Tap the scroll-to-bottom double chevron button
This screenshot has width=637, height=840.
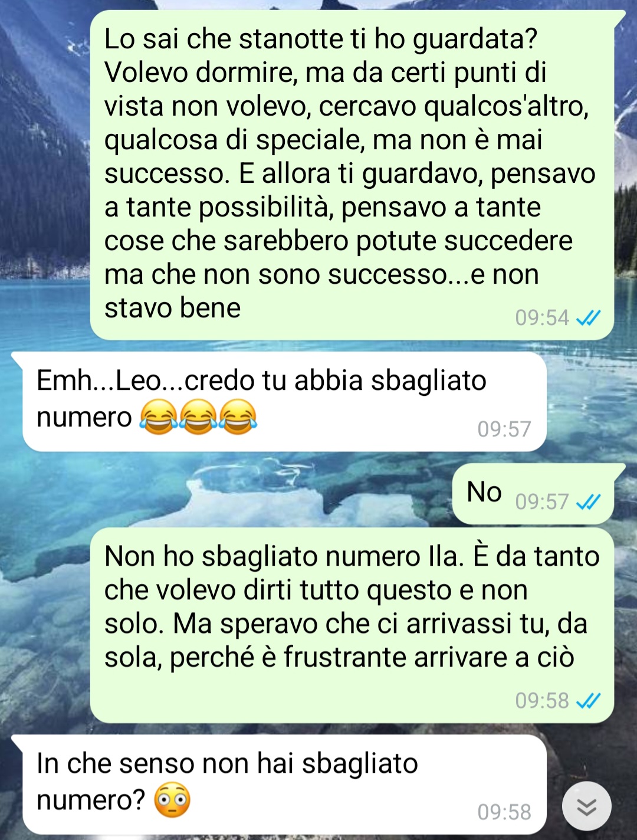586,805
